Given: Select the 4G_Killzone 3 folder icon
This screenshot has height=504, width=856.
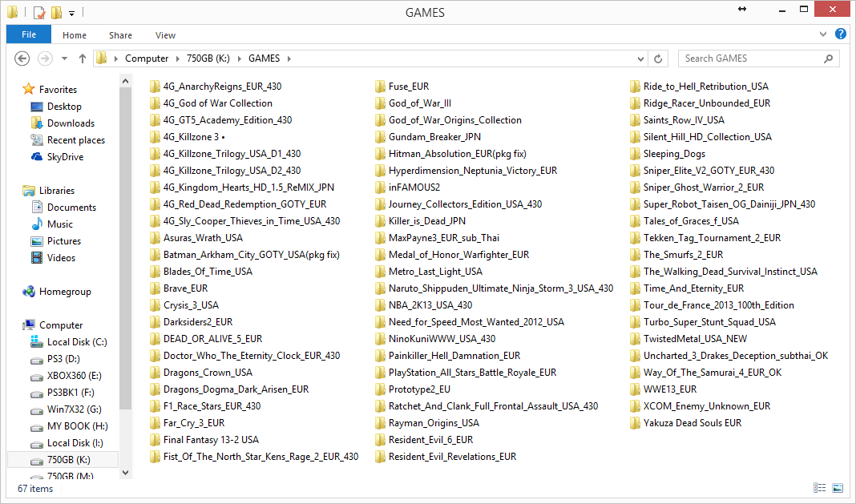Looking at the screenshot, I should pyautogui.click(x=155, y=136).
